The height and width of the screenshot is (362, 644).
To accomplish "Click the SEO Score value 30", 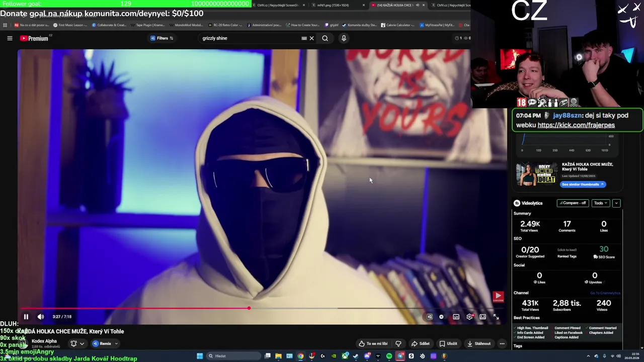I will (x=604, y=249).
